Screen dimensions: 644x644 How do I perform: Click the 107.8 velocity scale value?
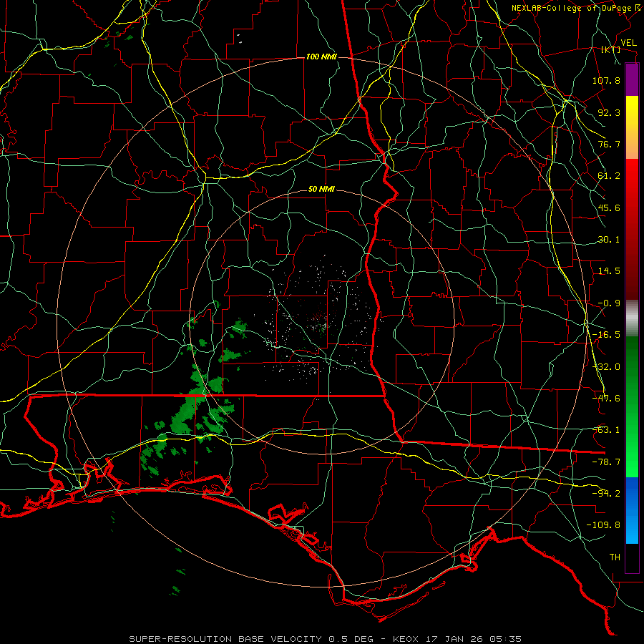[x=606, y=80]
